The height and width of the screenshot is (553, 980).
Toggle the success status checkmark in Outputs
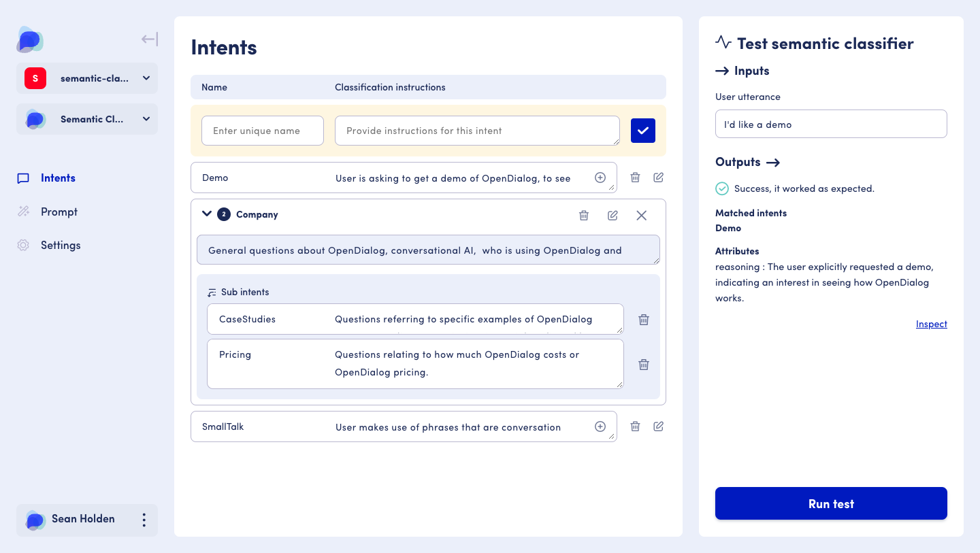click(722, 188)
